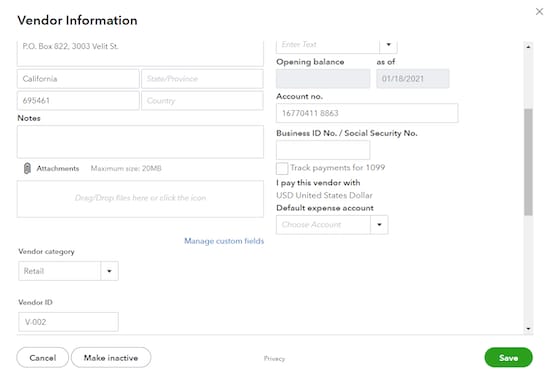Click the ZIP code field 695461
550x385 pixels.
point(78,101)
